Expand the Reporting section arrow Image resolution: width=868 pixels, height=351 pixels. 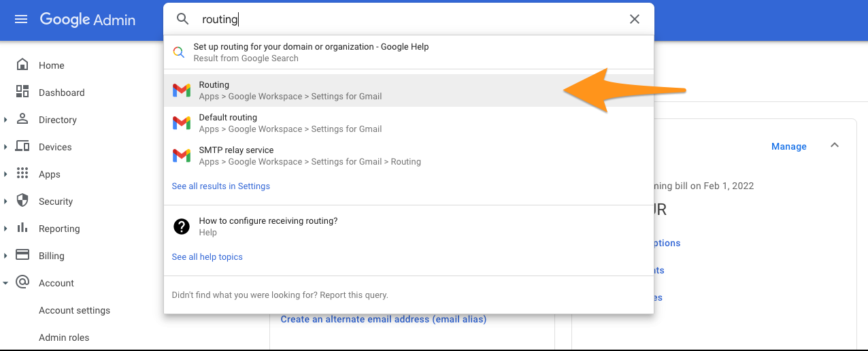point(5,229)
